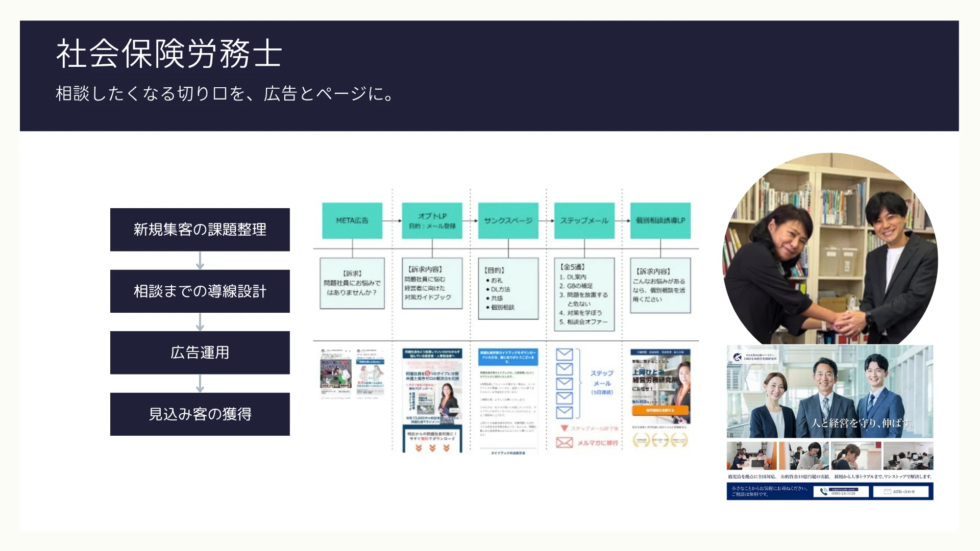Click the サンクスページ flow box
This screenshot has width=980, height=551.
[x=508, y=220]
